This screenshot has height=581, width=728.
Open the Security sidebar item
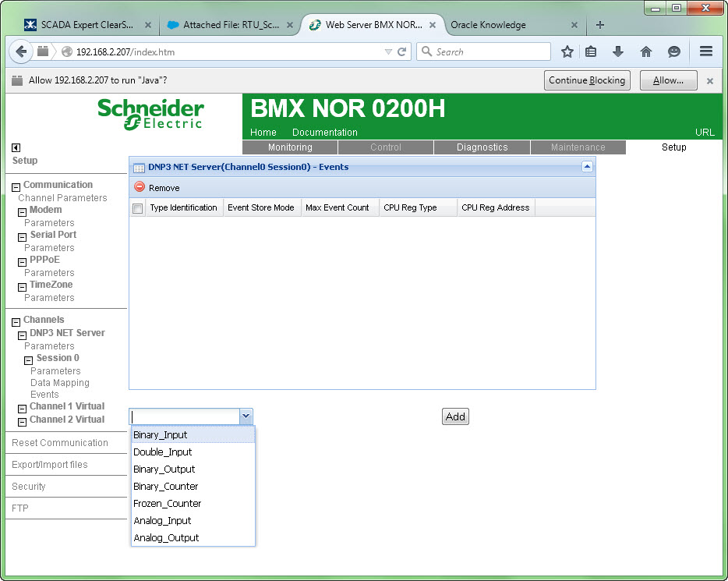[x=29, y=487]
